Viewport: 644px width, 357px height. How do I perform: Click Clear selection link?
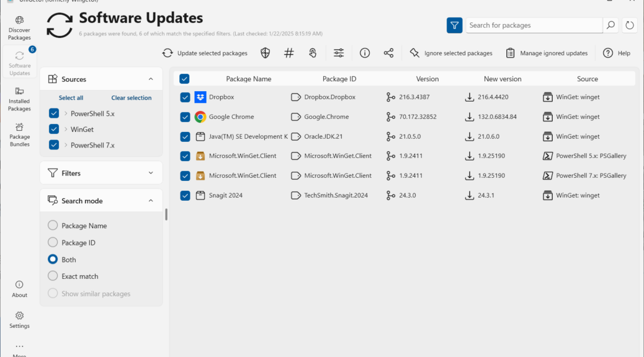pos(132,98)
